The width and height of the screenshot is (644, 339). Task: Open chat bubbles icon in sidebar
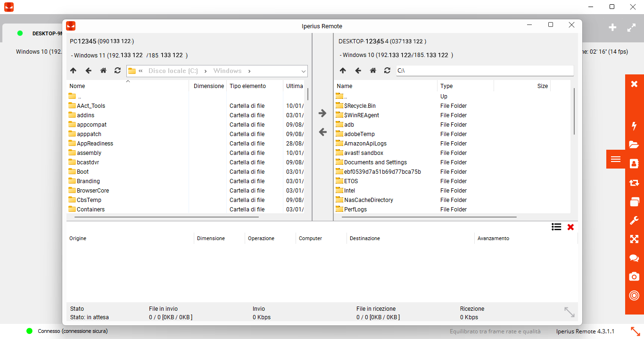[634, 258]
